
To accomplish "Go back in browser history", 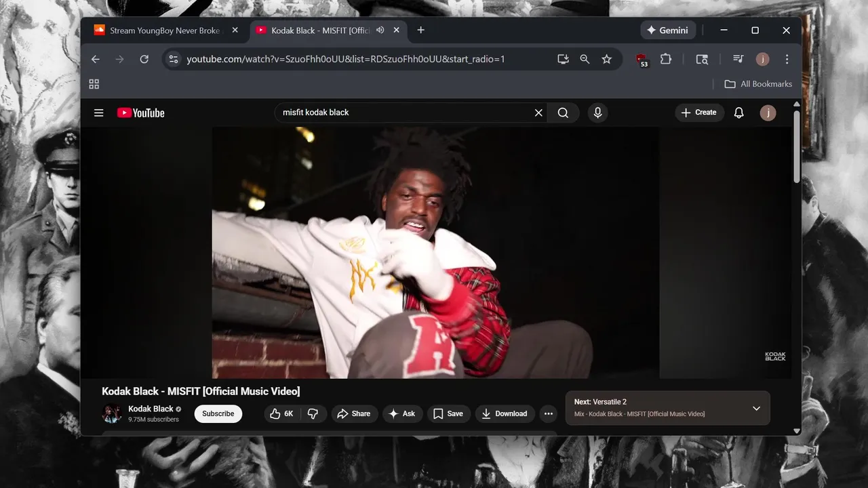I will point(96,59).
